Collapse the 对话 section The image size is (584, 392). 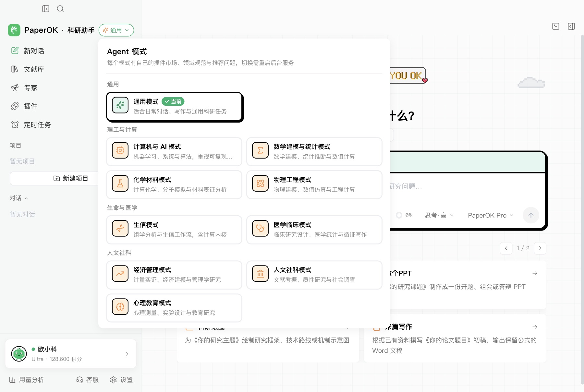click(x=19, y=198)
